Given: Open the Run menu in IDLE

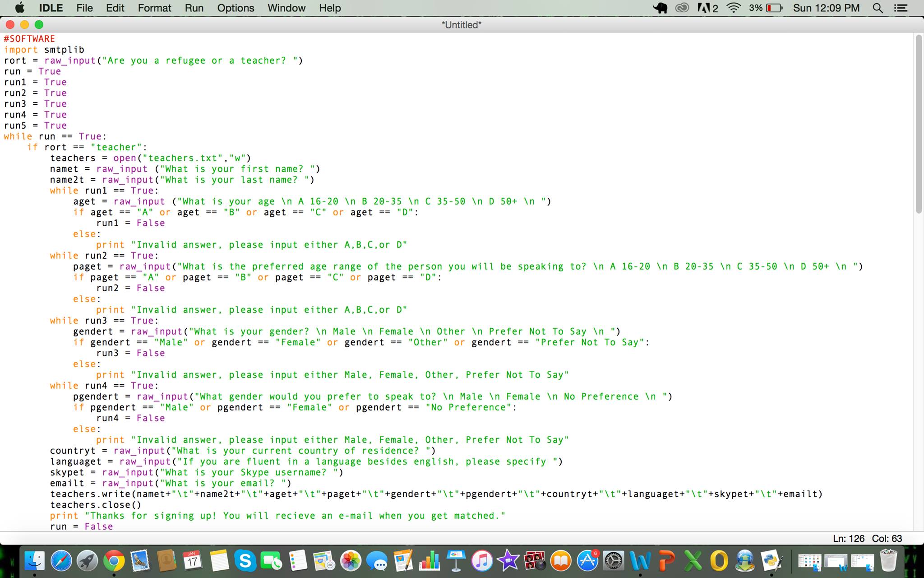Looking at the screenshot, I should point(194,8).
